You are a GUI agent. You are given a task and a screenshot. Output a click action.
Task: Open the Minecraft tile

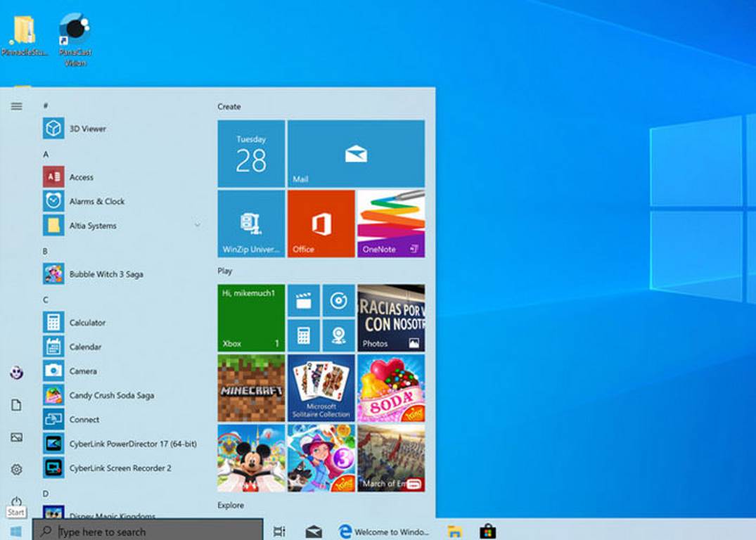point(251,387)
